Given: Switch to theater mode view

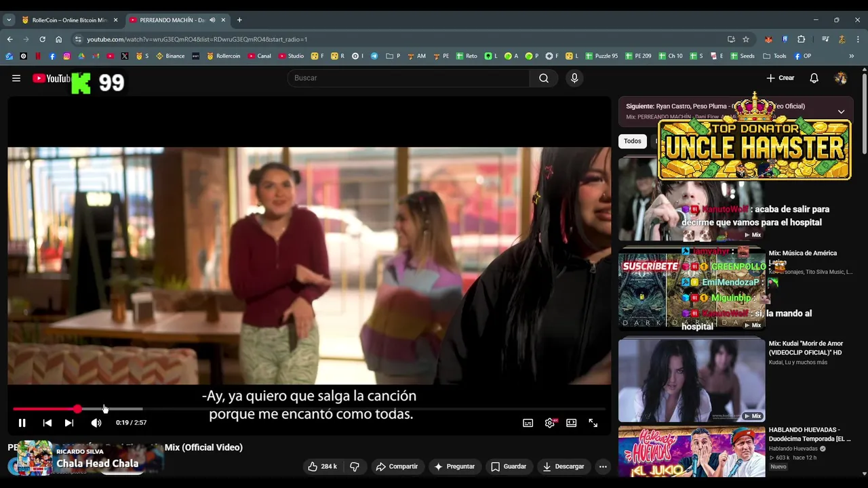Looking at the screenshot, I should point(571,423).
